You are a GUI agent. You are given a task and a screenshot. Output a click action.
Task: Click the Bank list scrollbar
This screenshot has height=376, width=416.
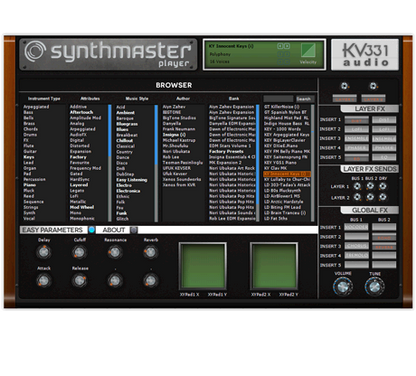pos(258,163)
